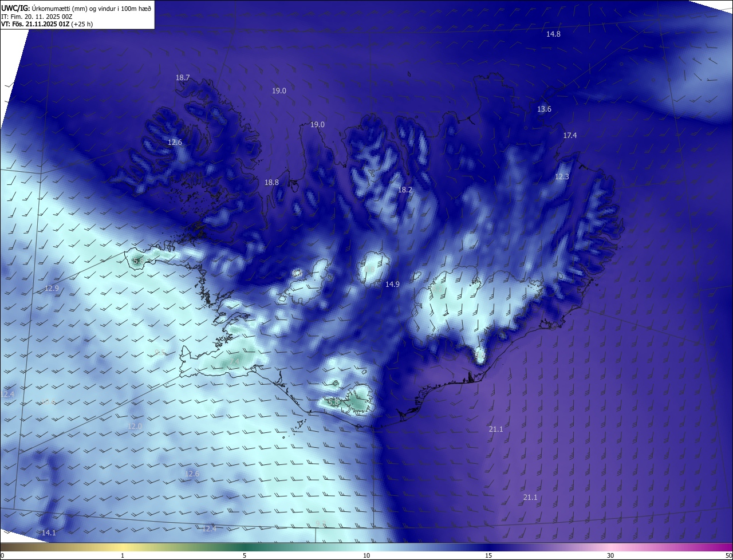Click the 17.4 value label on the map
733x560 pixels.
[570, 136]
